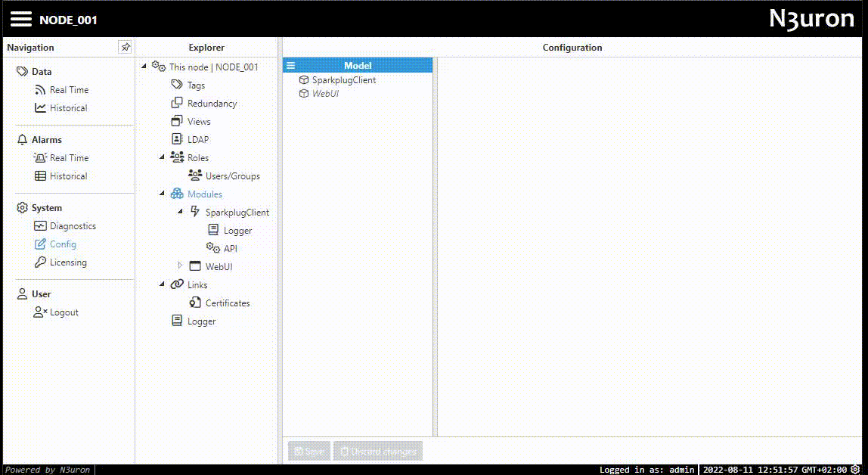Screen dimensions: 868x475
Task: Click the SparkplugClient cube icon in Model
Action: pyautogui.click(x=303, y=80)
